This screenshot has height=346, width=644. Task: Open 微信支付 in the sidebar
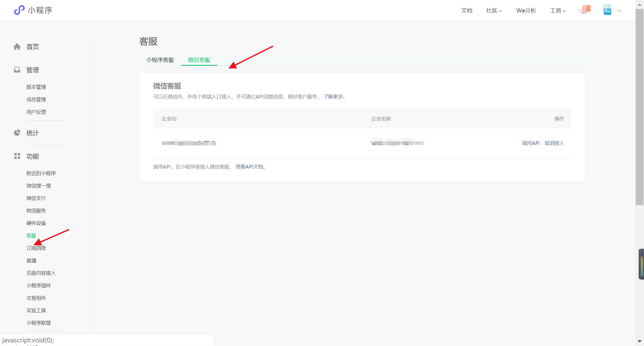(x=36, y=198)
